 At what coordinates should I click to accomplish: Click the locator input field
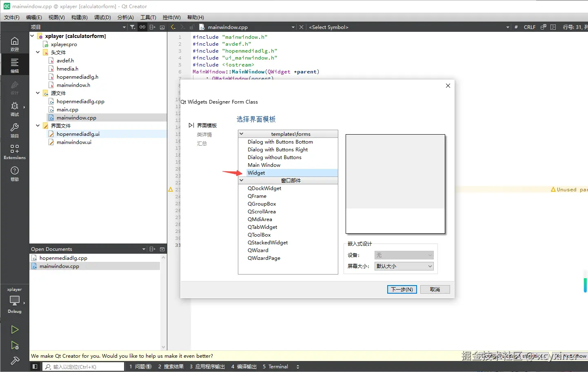(x=83, y=367)
